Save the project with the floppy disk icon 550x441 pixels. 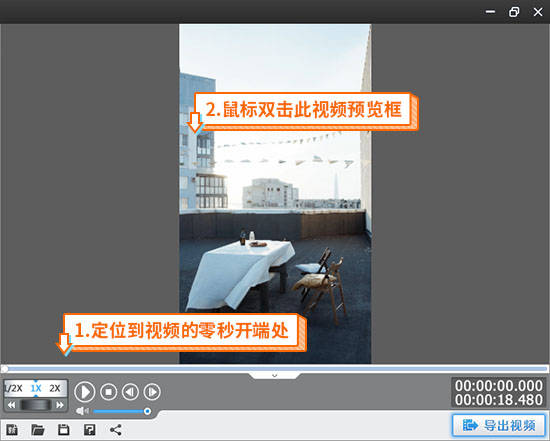click(63, 429)
